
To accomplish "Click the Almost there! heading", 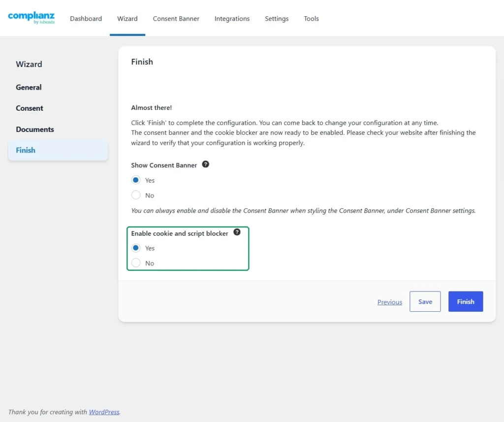I will [x=152, y=107].
